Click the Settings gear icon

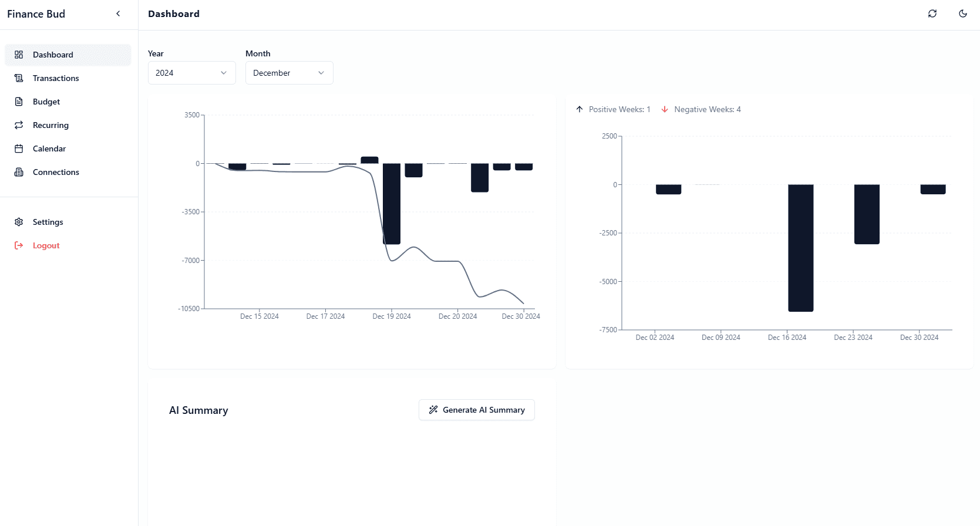19,222
